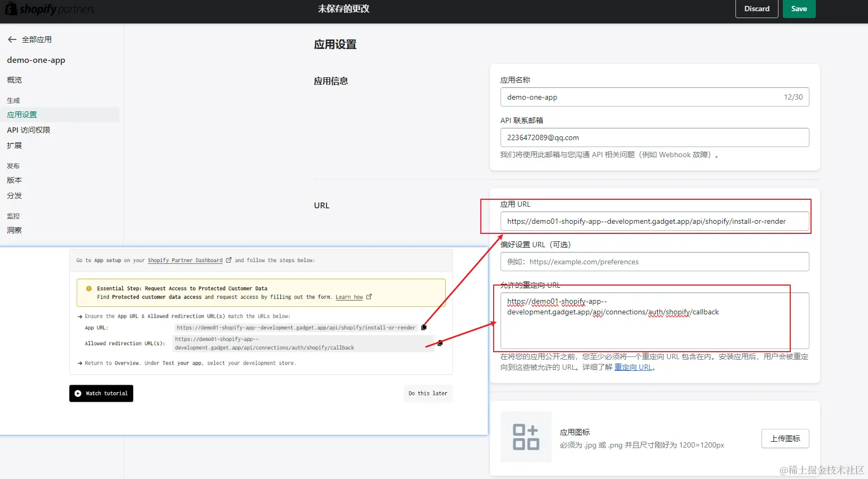Open 洞察 in the sidebar
Viewport: 868px width, 479px height.
point(14,230)
